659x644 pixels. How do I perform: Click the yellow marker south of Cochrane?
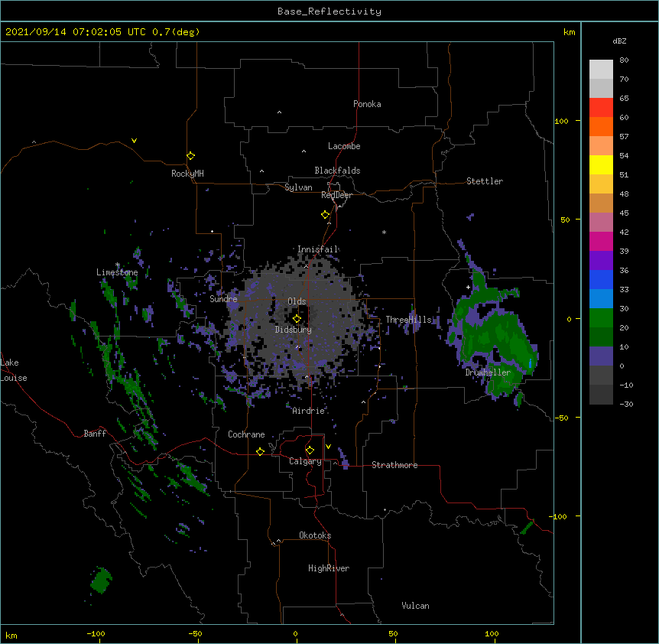[x=260, y=451]
